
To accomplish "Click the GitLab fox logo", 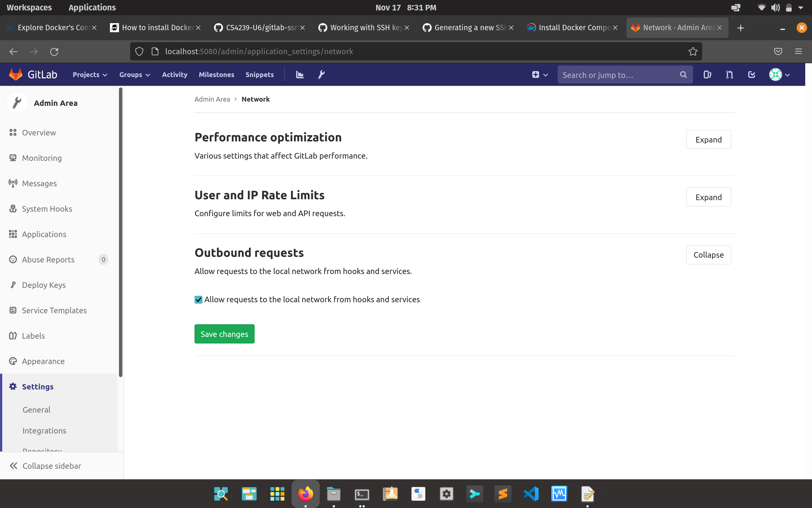I will click(x=16, y=75).
